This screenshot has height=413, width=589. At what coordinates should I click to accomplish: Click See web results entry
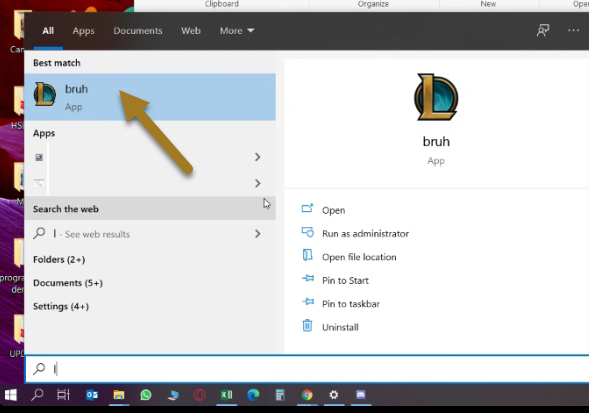(150, 234)
